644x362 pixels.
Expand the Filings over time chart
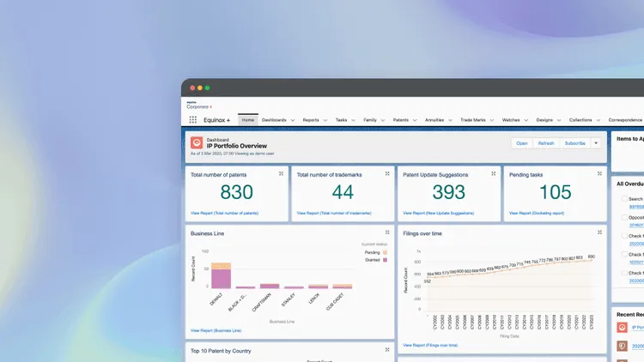599,232
